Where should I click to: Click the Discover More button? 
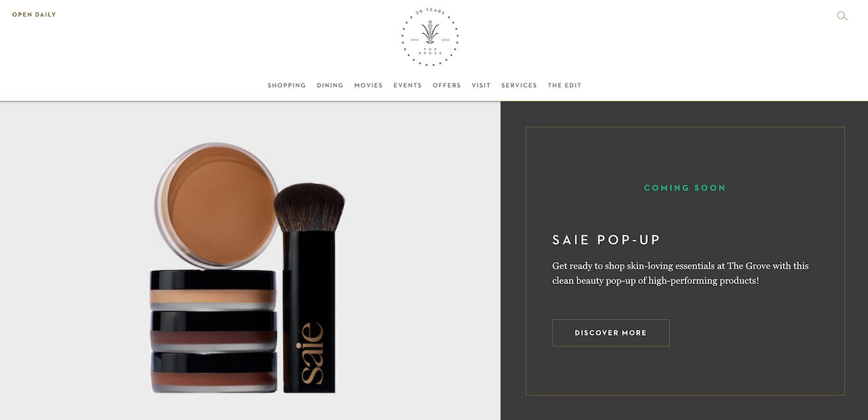point(611,333)
